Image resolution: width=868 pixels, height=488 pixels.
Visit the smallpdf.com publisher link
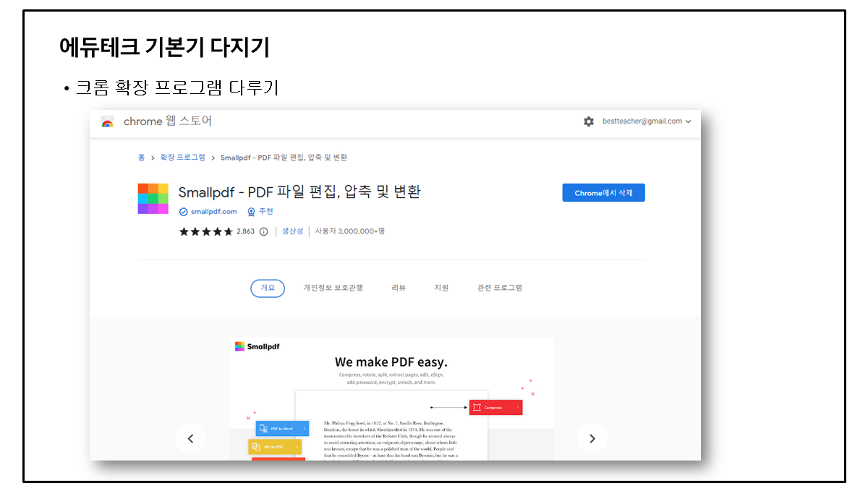tap(214, 212)
